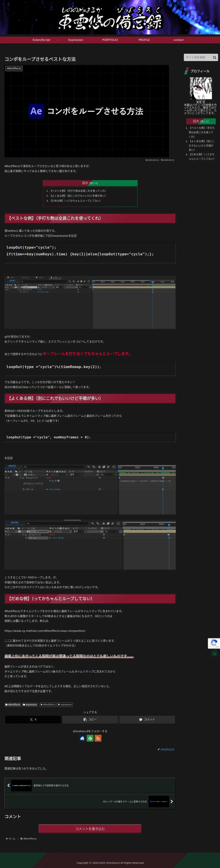This screenshot has width=220, height=868.
Task: Click the cg-method.com URL text
Action: click(45, 631)
